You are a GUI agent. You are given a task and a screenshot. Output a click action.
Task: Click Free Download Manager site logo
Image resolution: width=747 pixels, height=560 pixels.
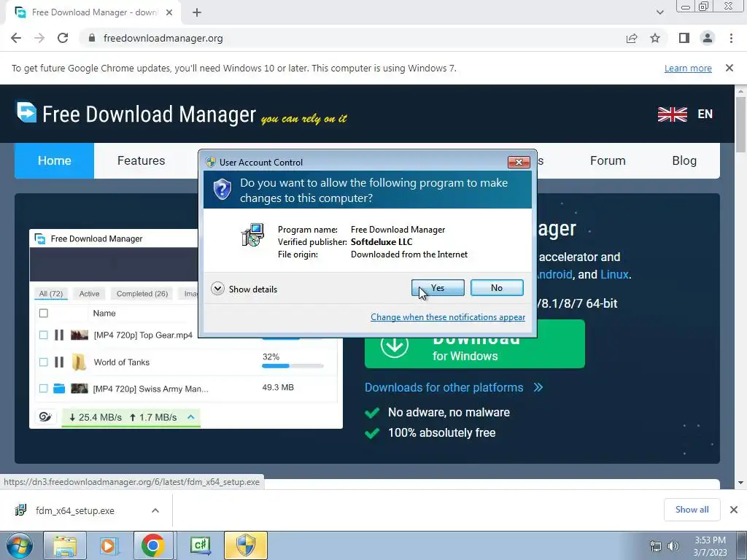tap(136, 114)
